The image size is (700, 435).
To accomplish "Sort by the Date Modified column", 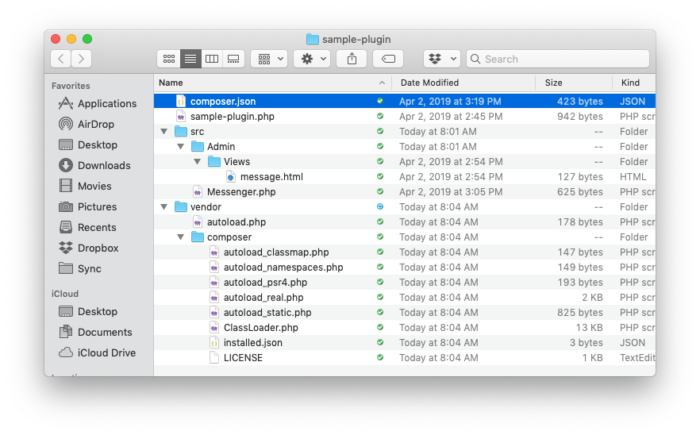I will click(x=463, y=83).
